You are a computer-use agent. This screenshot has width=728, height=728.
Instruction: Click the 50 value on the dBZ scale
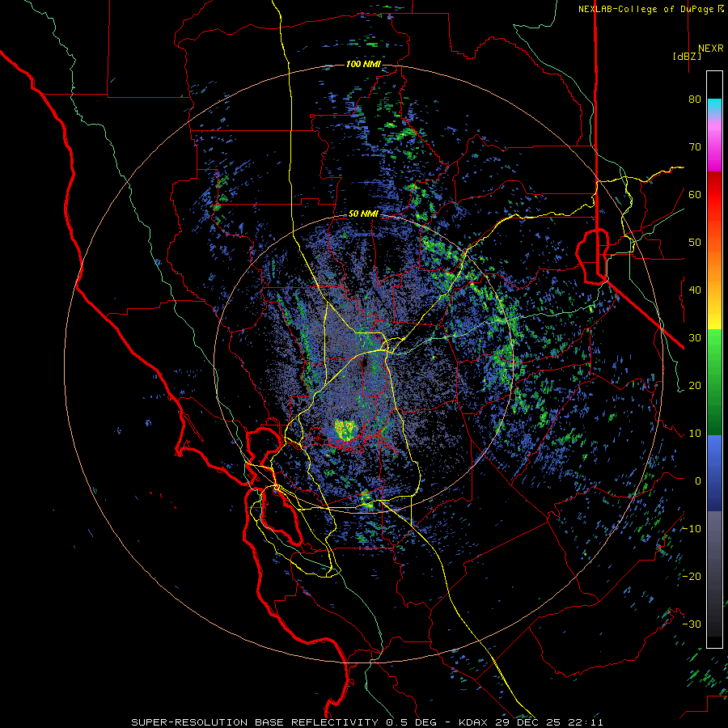[695, 243]
